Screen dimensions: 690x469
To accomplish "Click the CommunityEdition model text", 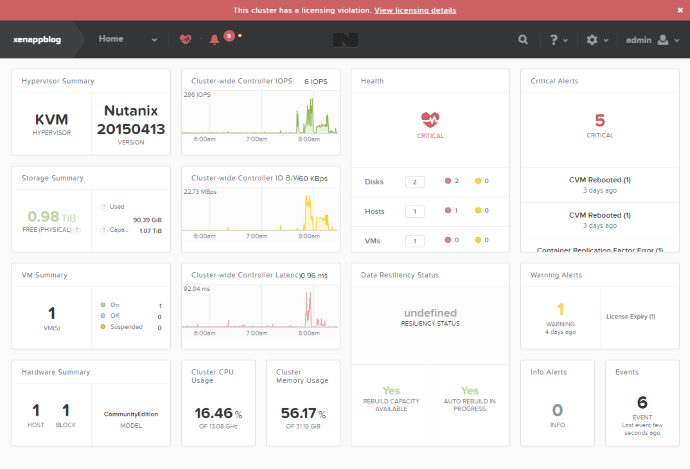I will [x=131, y=414].
